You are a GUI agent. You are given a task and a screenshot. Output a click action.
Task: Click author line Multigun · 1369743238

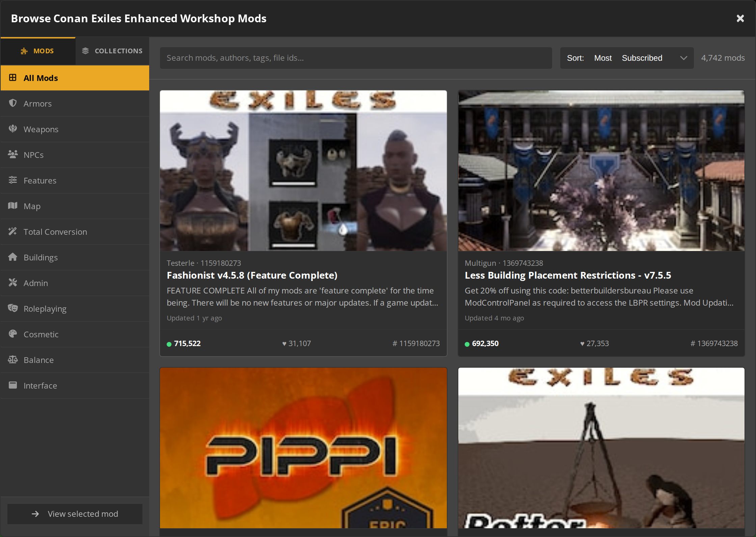coord(504,263)
